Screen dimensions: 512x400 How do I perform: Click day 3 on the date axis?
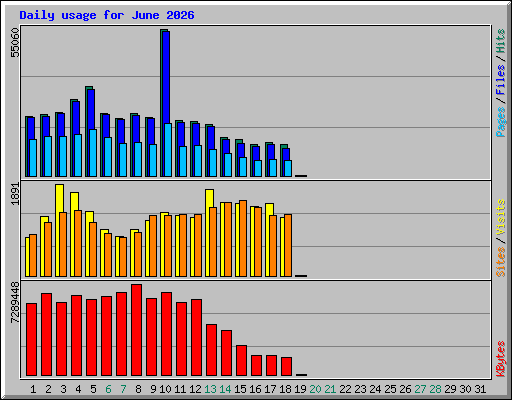pyautogui.click(x=63, y=389)
